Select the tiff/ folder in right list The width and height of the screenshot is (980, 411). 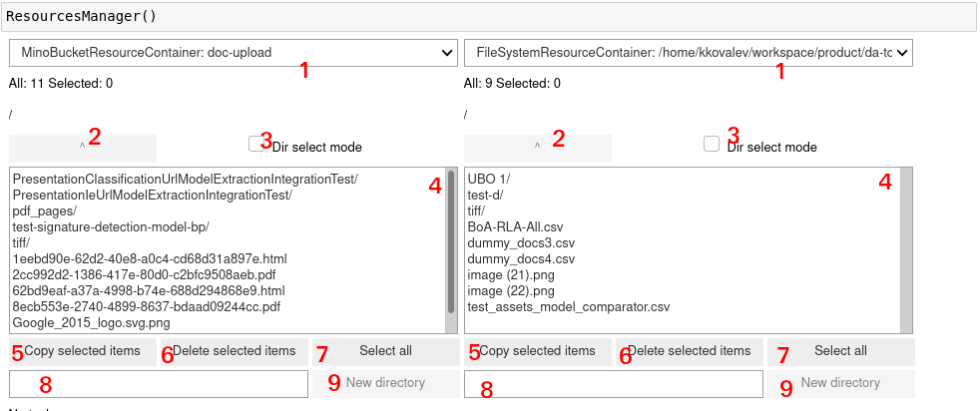pos(476,211)
